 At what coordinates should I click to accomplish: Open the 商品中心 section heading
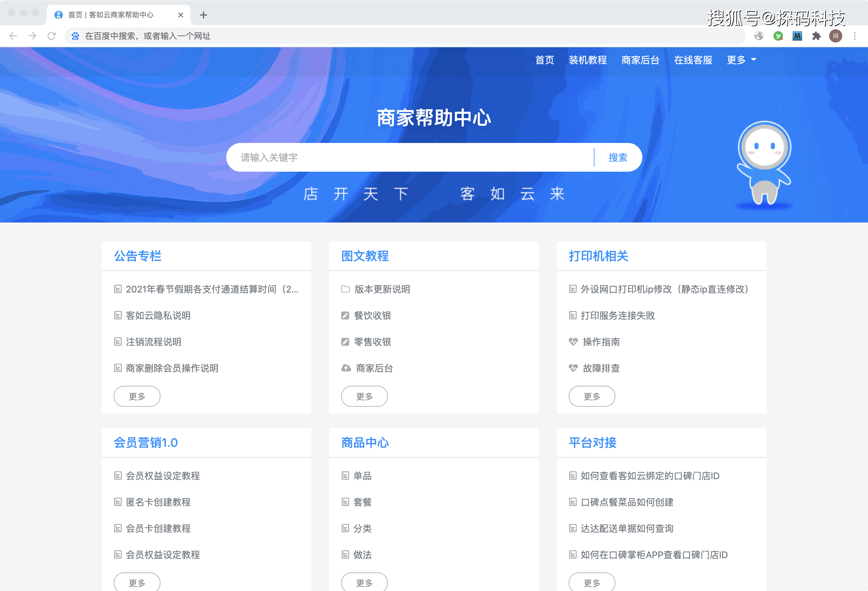[365, 443]
